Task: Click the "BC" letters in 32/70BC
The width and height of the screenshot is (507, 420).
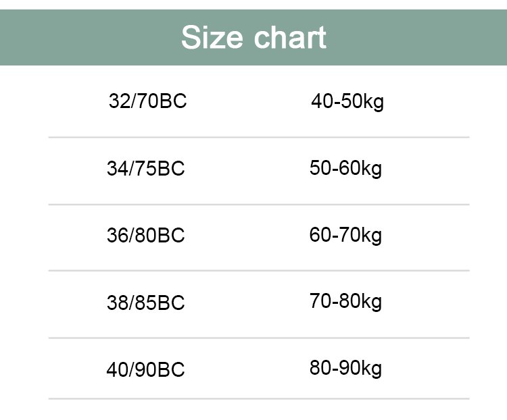Action: click(174, 101)
